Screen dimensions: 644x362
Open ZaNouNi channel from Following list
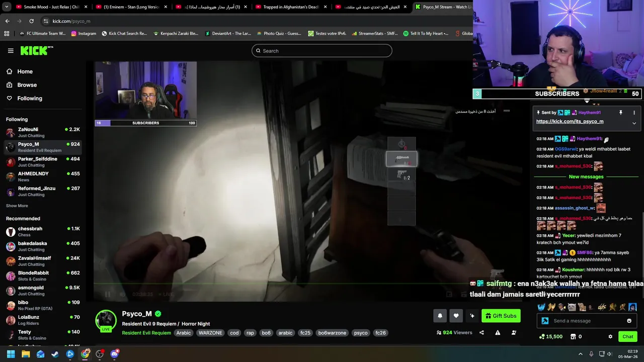pos(43,132)
